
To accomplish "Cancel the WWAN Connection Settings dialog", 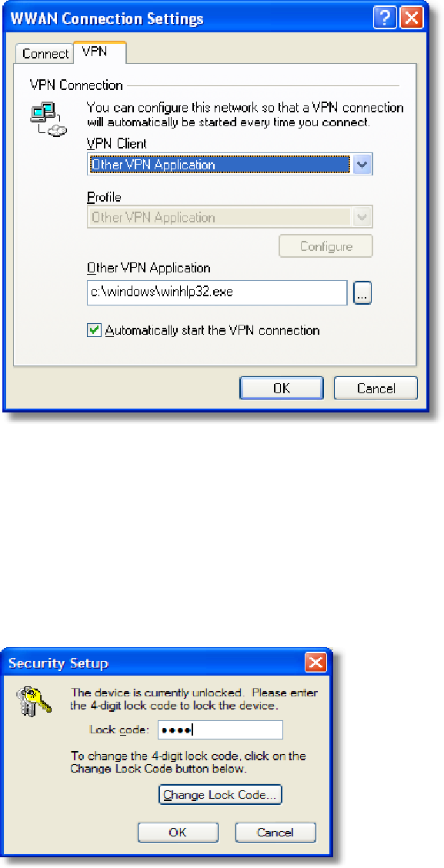I will pyautogui.click(x=376, y=388).
